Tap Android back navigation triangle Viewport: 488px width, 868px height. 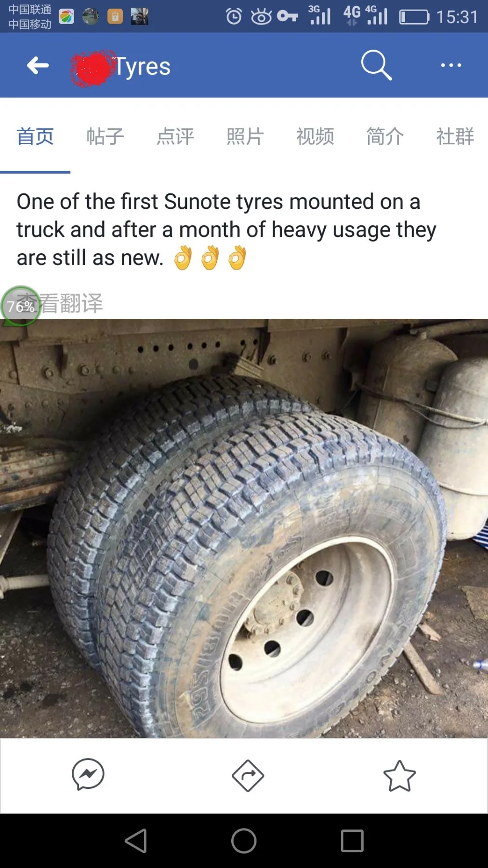[136, 841]
